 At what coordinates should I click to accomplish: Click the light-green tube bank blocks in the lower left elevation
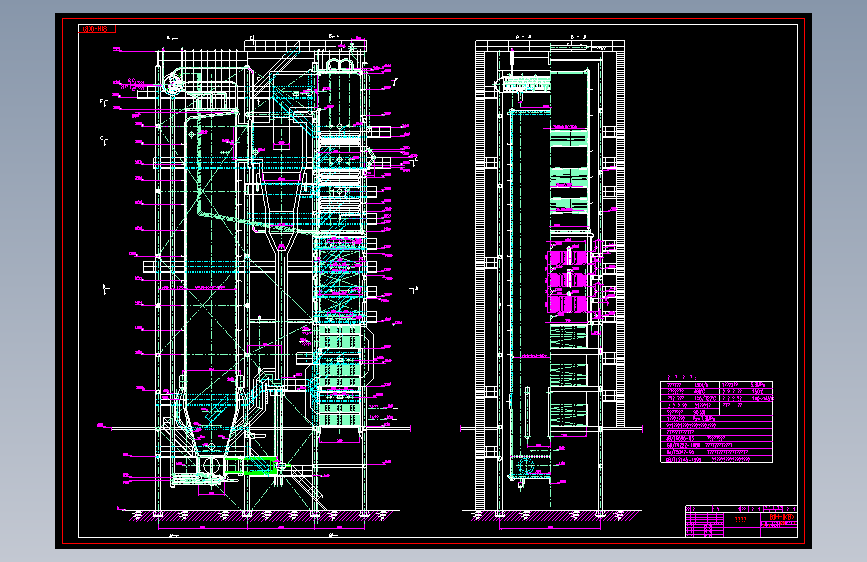(341, 376)
